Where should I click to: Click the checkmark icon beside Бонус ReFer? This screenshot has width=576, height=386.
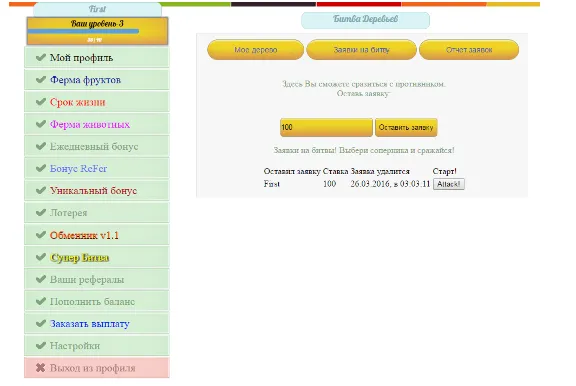tap(41, 168)
